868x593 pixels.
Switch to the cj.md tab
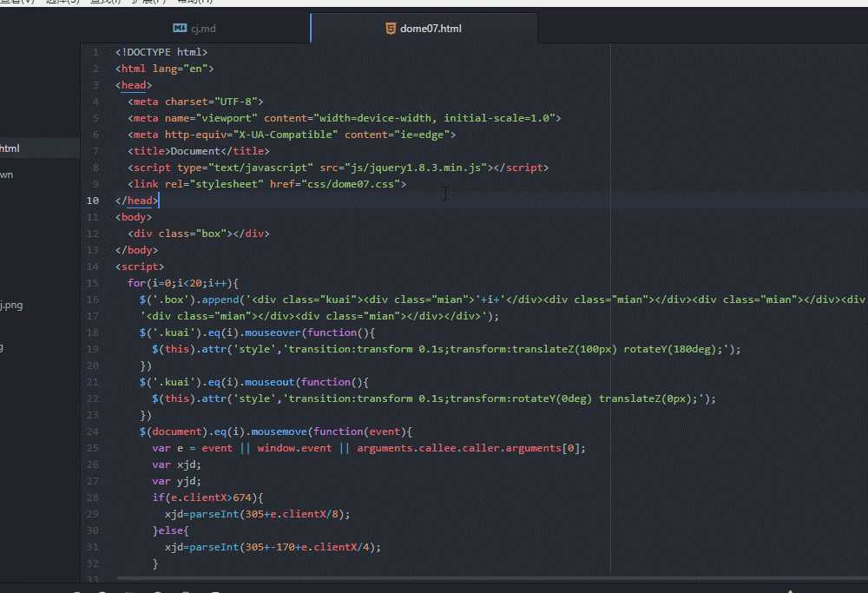[194, 29]
